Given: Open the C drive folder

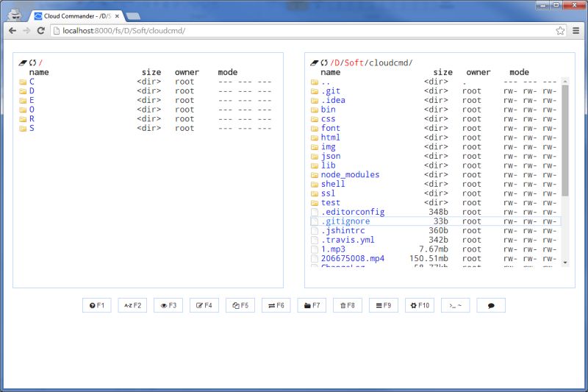Looking at the screenshot, I should click(32, 82).
